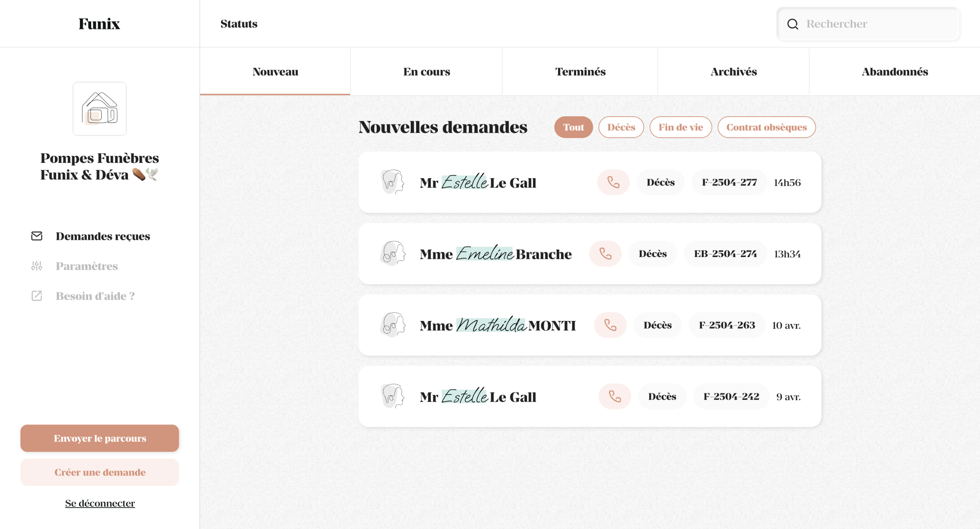Image resolution: width=980 pixels, height=529 pixels.
Task: Switch to the En cours tab
Action: click(426, 72)
